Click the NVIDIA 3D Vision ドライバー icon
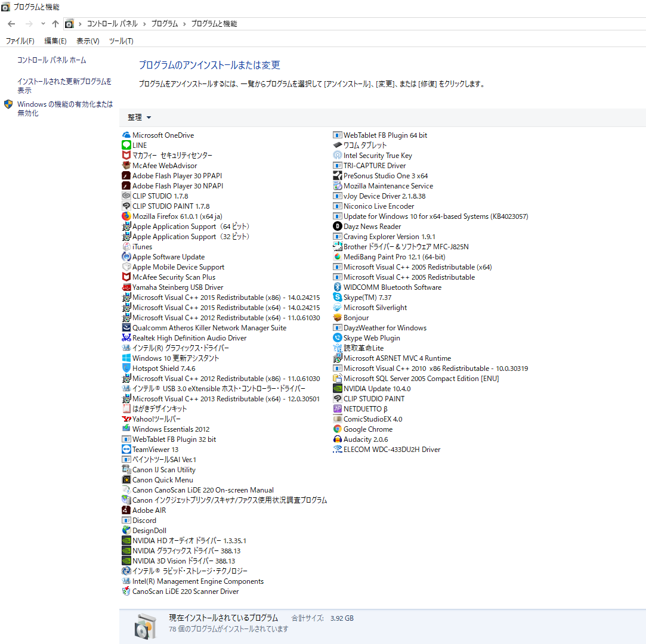This screenshot has height=644, width=646. [126, 561]
